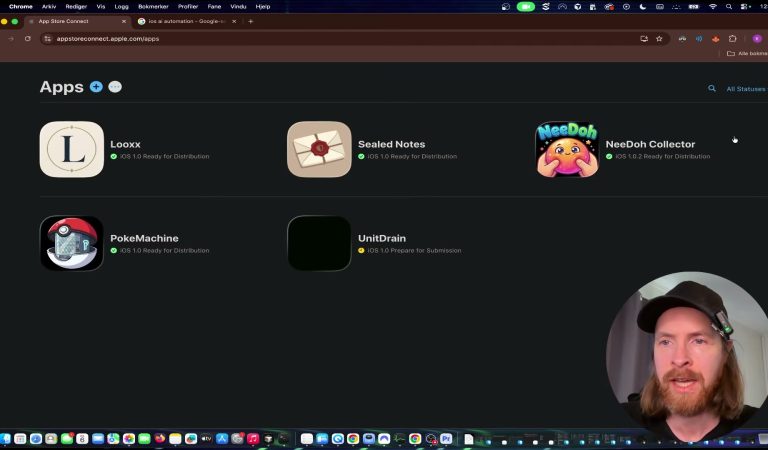Open Control Center in menu bar
Viewport: 768px width, 450px height.
point(745,6)
